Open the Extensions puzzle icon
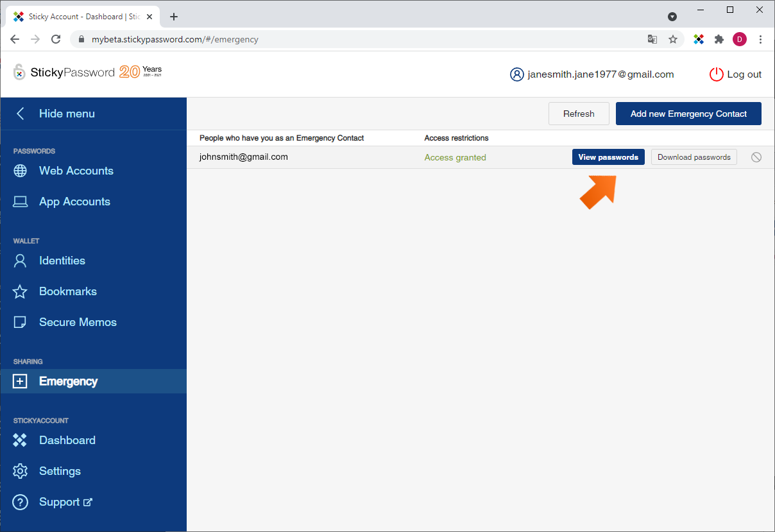The height and width of the screenshot is (532, 775). click(719, 39)
